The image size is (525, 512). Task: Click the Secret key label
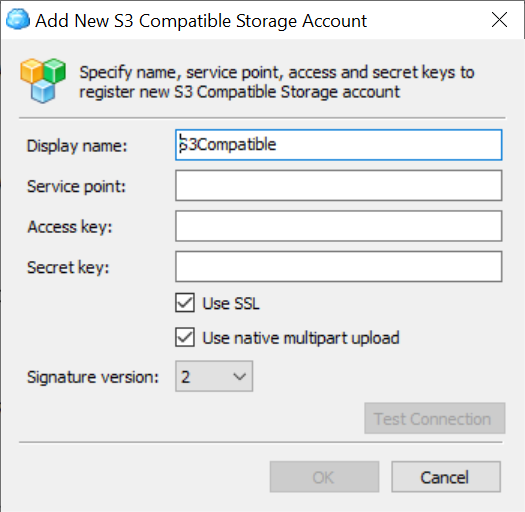[68, 267]
